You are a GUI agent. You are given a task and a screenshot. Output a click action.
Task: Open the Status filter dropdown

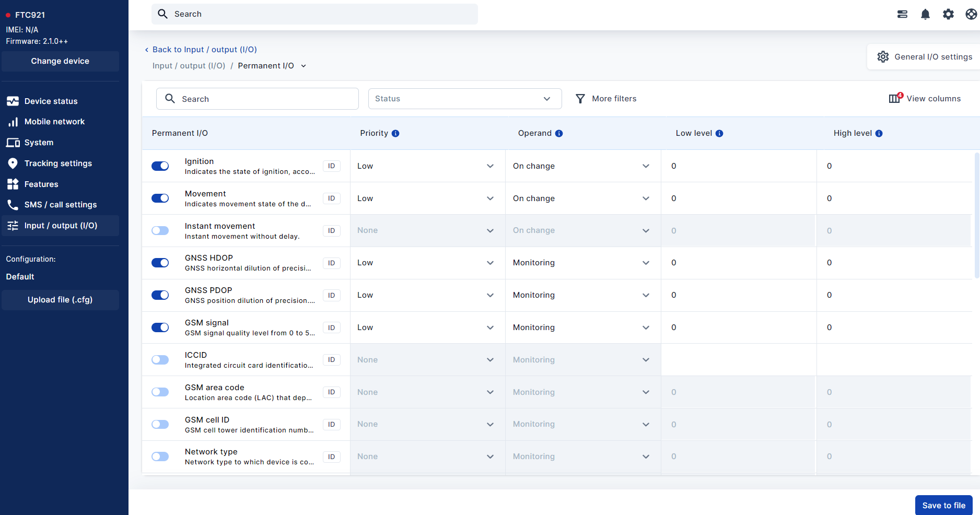464,99
